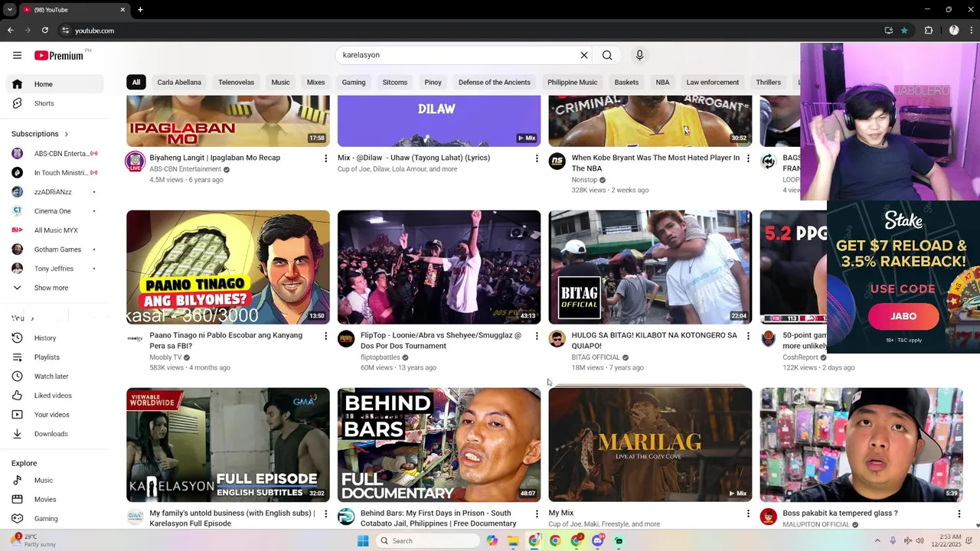Select the Philippine Music filter chip
This screenshot has width=980, height=551.
point(572,83)
